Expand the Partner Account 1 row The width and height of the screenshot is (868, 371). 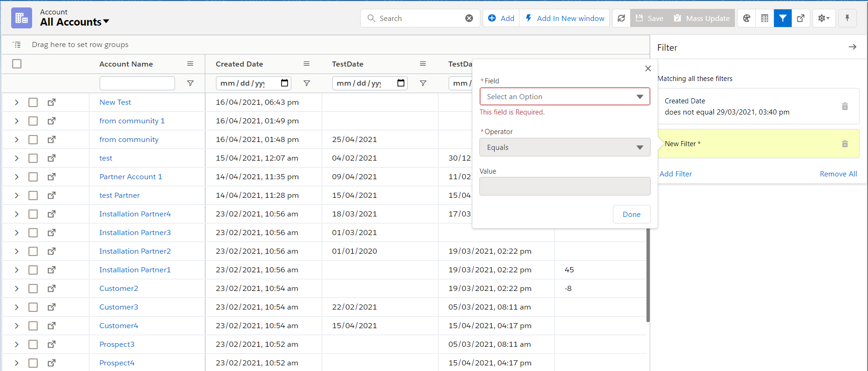[x=17, y=176]
